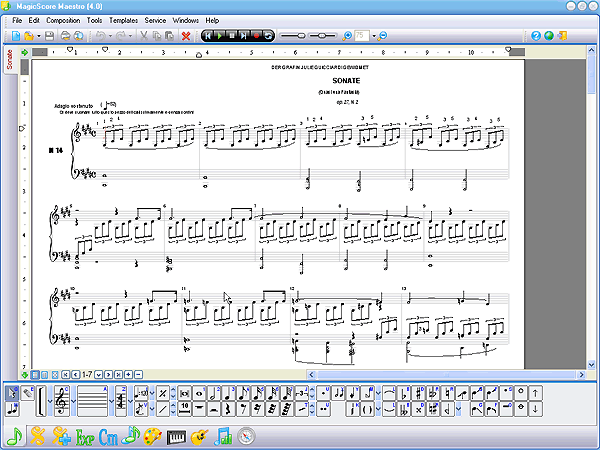
Task: Select the quarter rest
Action: (229, 409)
